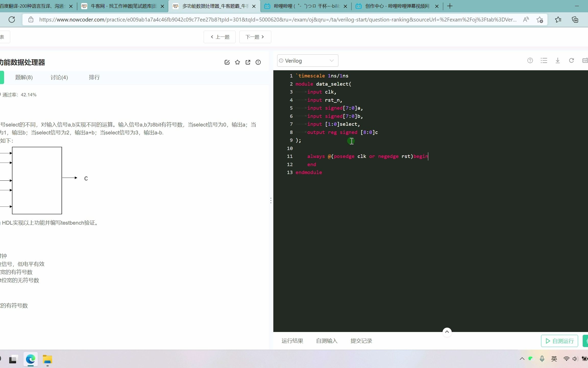Image resolution: width=588 pixels, height=368 pixels.
Task: Favorite the question with the star icon
Action: point(237,62)
